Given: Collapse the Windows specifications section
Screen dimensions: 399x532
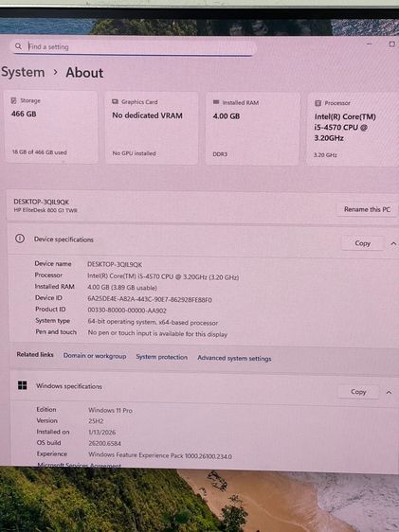Looking at the screenshot, I should [389, 393].
